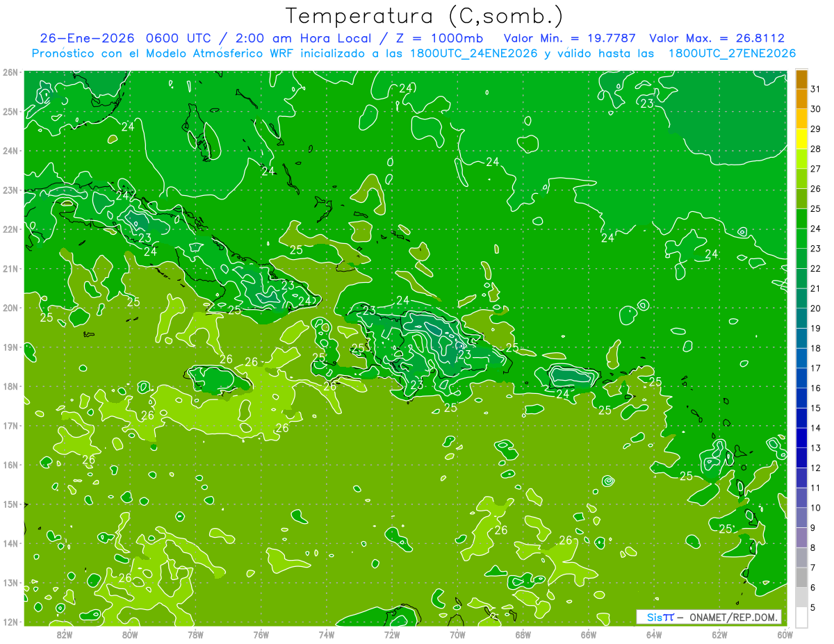Viewport: 834px width, 644px height.
Task: Click "Valor Max. = 26.8112" readout
Action: click(x=717, y=38)
